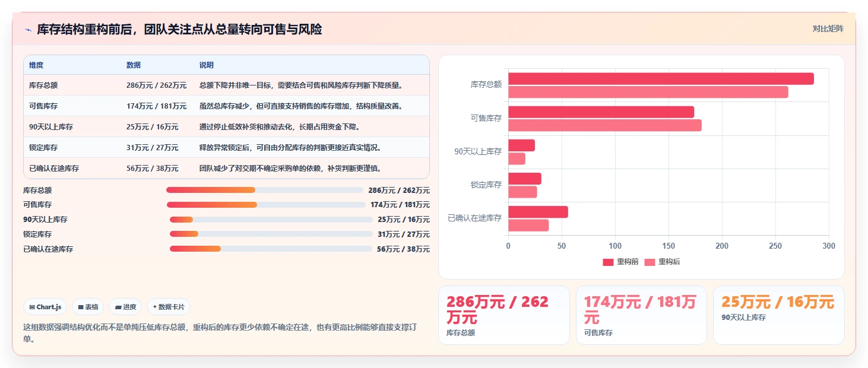Click the 重构后 bar for 可售库存 in chart
The height and width of the screenshot is (368, 868).
click(605, 125)
